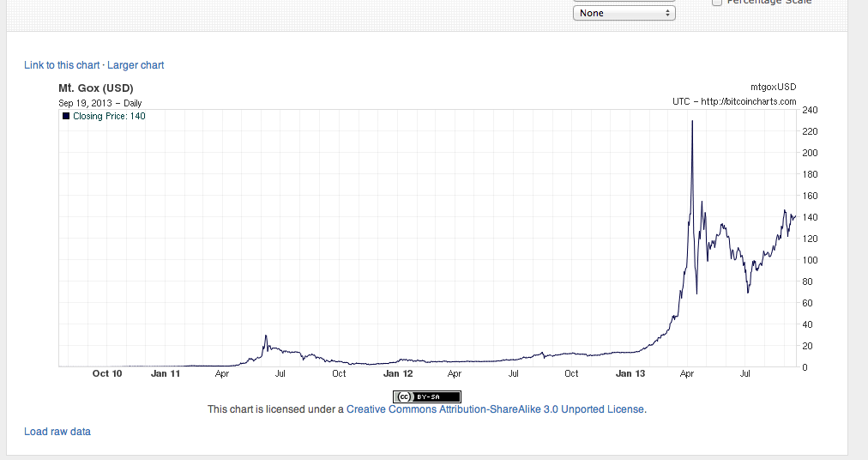Toggle the Percentage Scale checkbox

coord(717,3)
